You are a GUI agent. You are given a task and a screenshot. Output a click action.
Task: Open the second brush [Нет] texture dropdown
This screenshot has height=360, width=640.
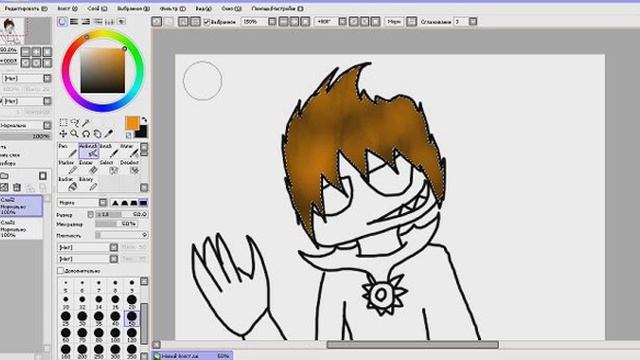pyautogui.click(x=113, y=259)
